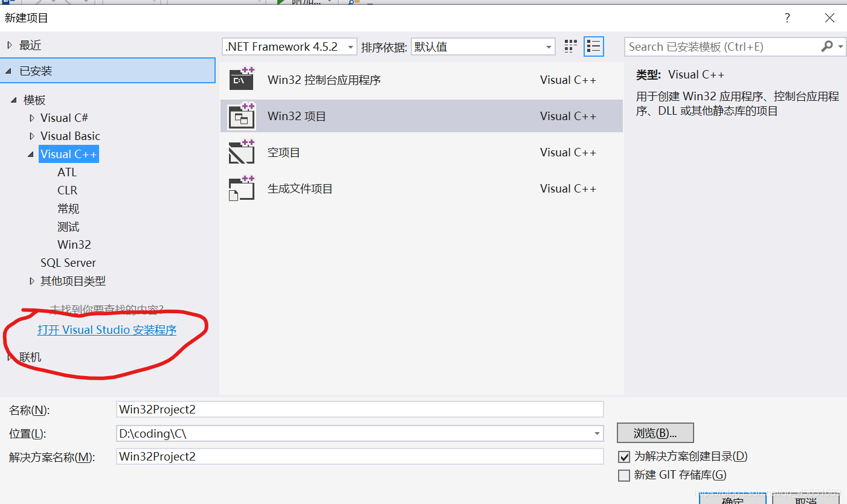Select the 生成文件项目 list row text

(300, 189)
